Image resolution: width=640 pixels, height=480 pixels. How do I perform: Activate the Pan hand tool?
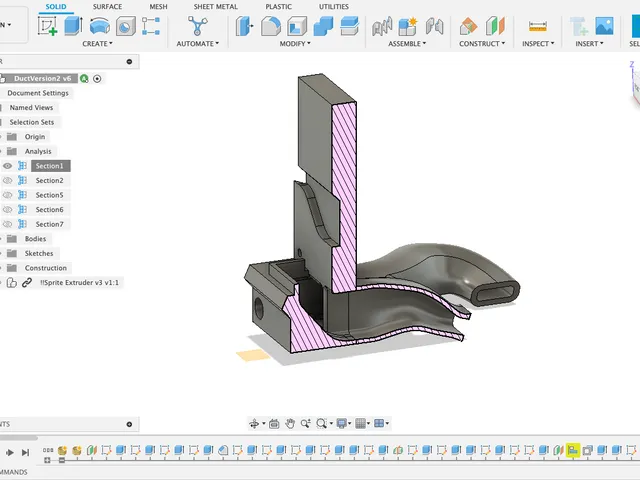pos(290,424)
